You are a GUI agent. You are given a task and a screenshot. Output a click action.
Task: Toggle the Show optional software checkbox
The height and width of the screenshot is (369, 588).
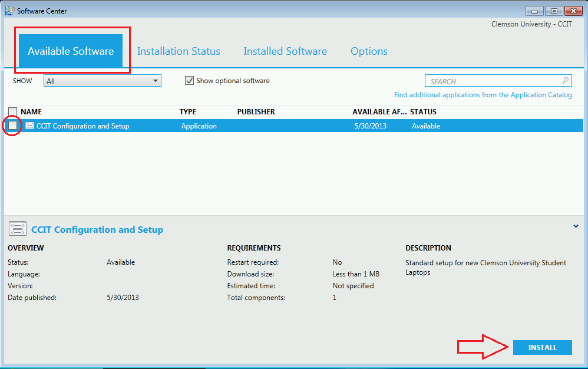[x=189, y=81]
